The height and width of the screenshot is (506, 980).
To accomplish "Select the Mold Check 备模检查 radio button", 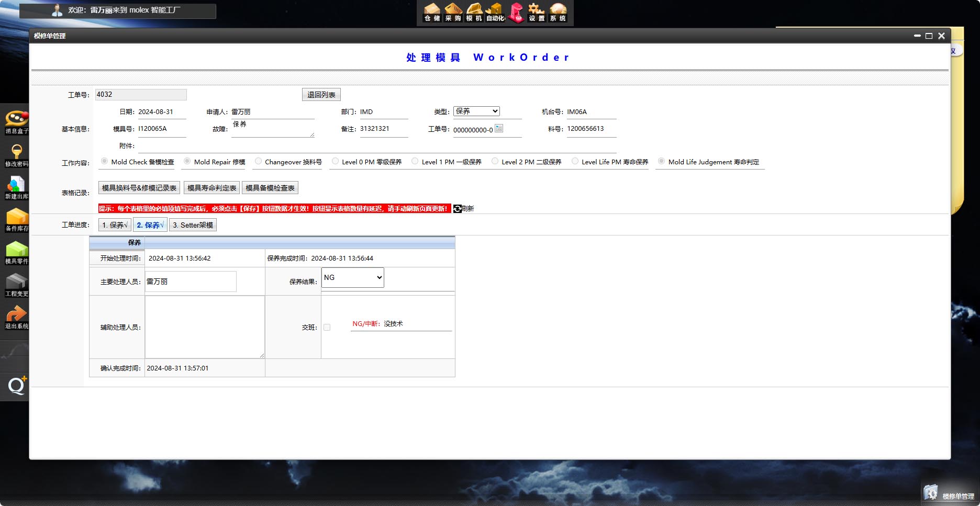I will [105, 162].
